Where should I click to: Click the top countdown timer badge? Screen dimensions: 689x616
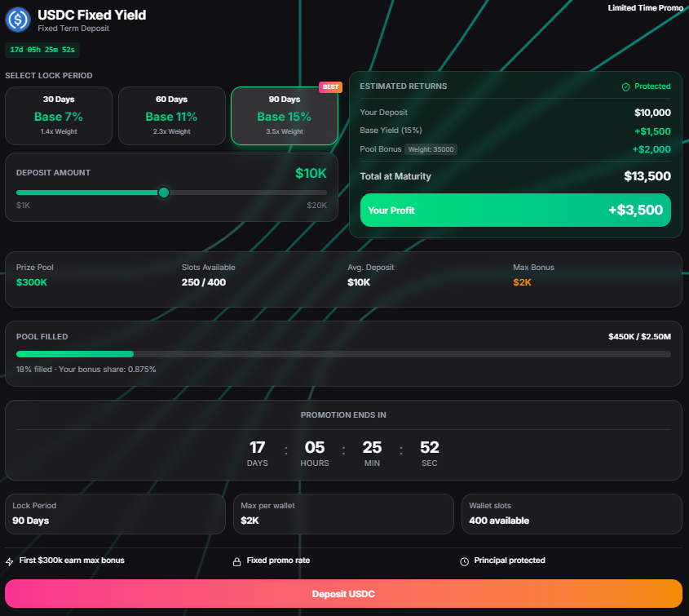(42, 50)
